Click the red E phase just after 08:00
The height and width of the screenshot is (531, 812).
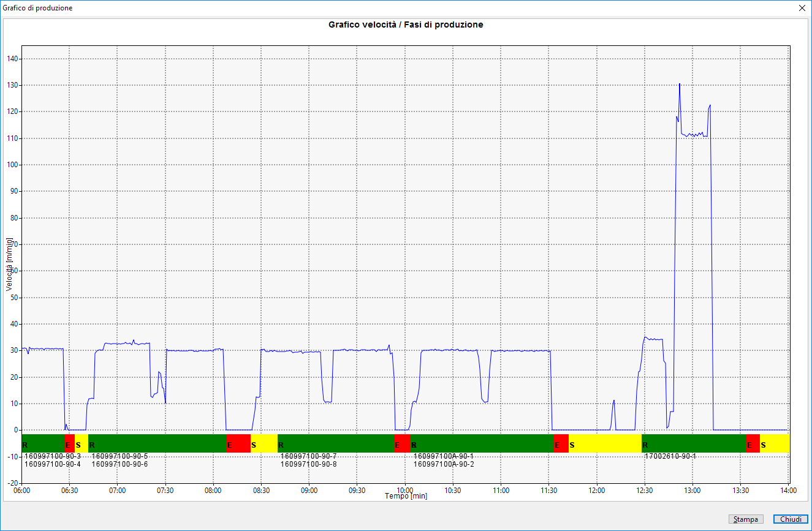tap(238, 443)
